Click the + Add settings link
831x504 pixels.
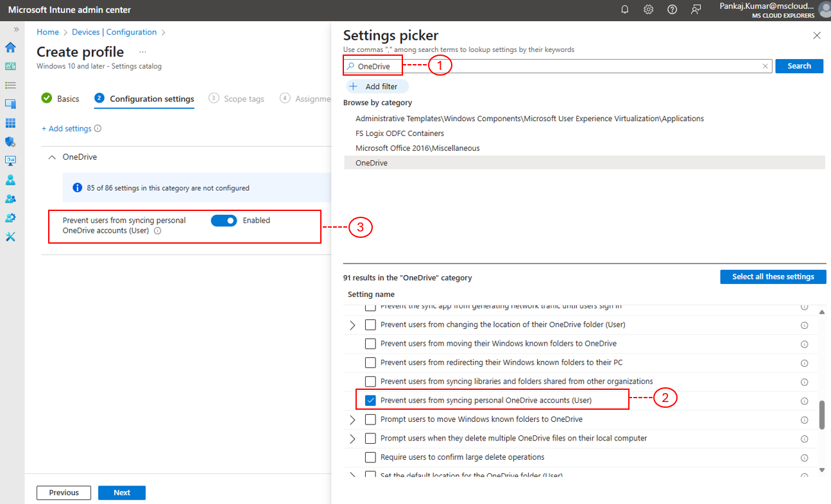point(67,128)
